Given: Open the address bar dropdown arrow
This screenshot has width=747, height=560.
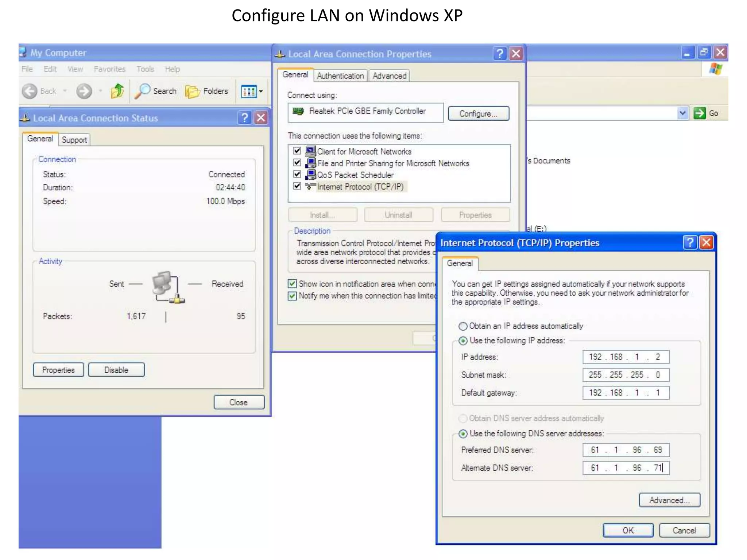Looking at the screenshot, I should [x=682, y=113].
